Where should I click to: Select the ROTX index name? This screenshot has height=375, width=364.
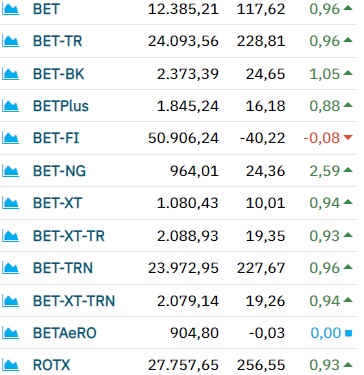coord(52,365)
